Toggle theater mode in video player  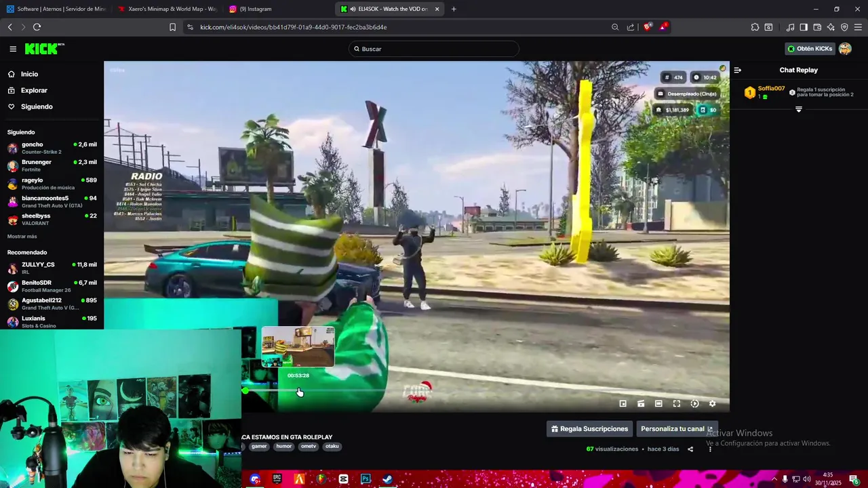pos(658,404)
